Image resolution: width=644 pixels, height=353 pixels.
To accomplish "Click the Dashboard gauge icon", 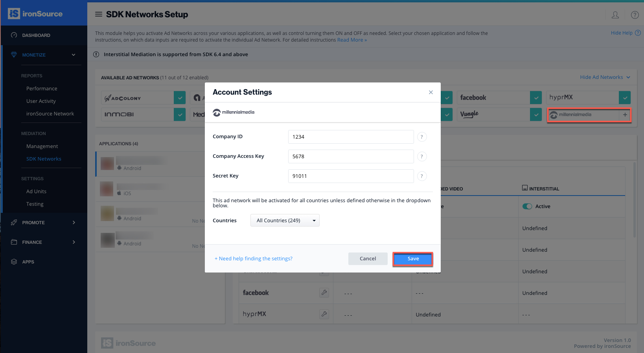I will (x=14, y=35).
